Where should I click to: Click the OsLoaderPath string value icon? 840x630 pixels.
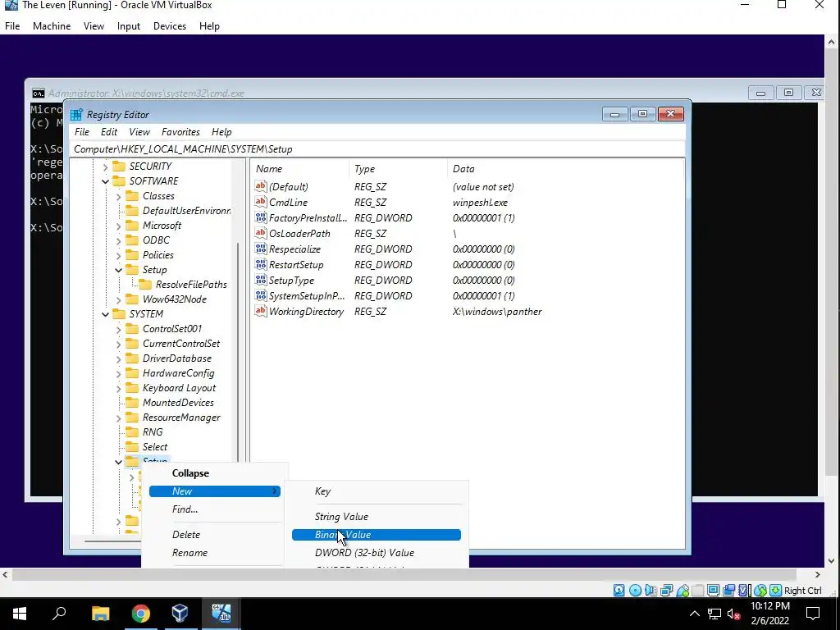tap(260, 233)
